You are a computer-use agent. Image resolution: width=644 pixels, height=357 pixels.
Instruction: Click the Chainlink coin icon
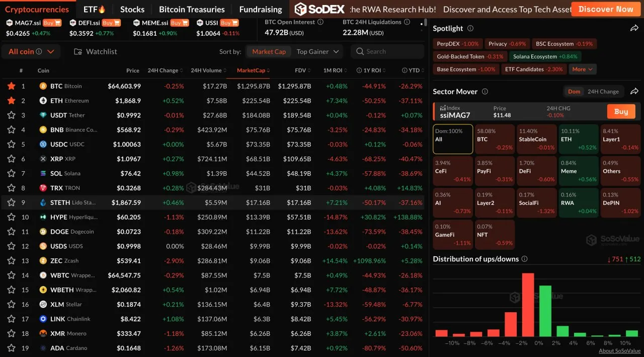[43, 319]
